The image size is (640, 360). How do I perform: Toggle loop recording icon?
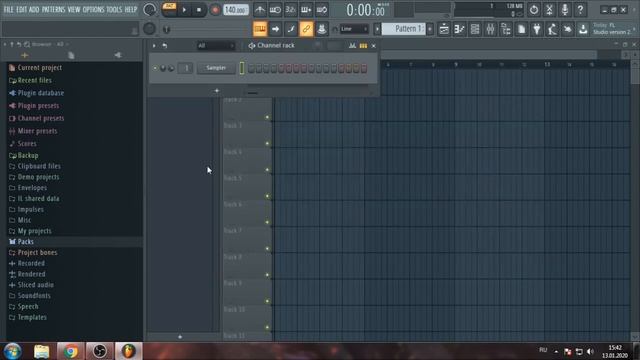(322, 10)
